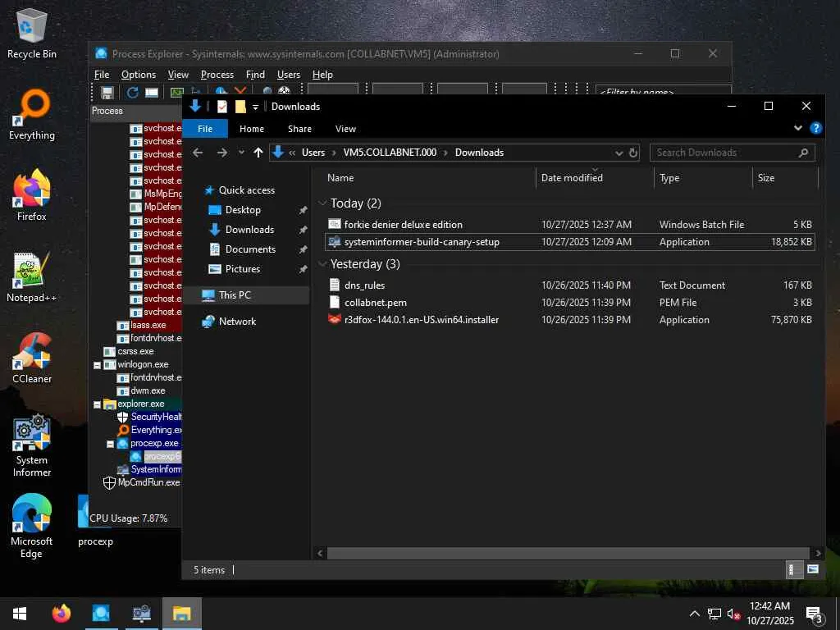Open Desktop in the navigation pane
Screen dimensions: 840x630
point(243,210)
